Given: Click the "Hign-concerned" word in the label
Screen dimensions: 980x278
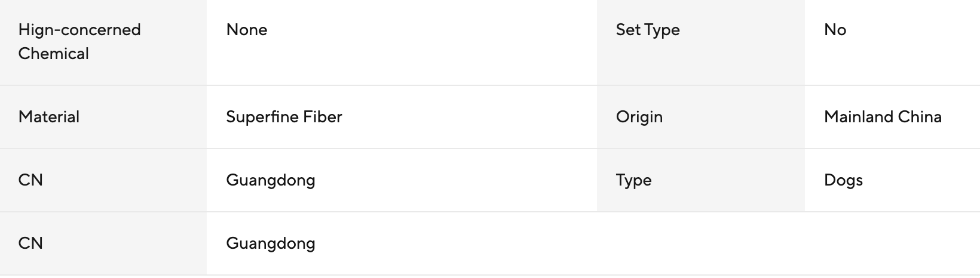Looking at the screenshot, I should pos(79,30).
